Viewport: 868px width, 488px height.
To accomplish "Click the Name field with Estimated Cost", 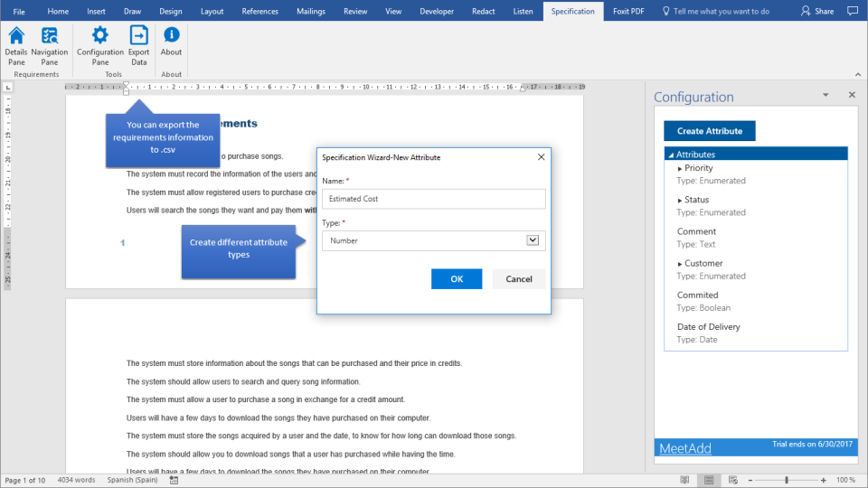I will (x=434, y=199).
